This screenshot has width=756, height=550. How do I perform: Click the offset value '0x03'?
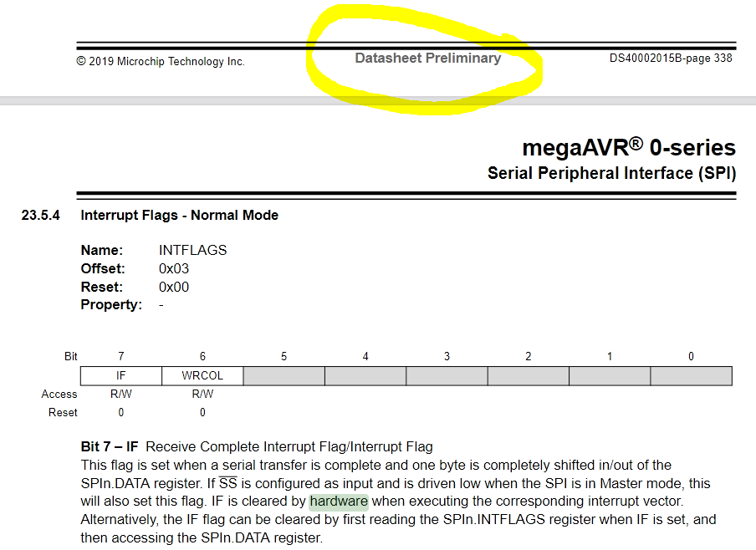(x=174, y=268)
